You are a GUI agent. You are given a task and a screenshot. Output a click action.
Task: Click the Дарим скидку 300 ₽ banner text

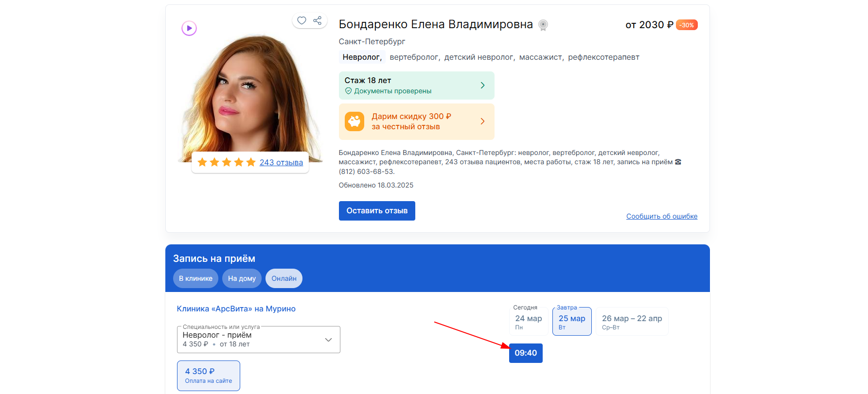[411, 121]
